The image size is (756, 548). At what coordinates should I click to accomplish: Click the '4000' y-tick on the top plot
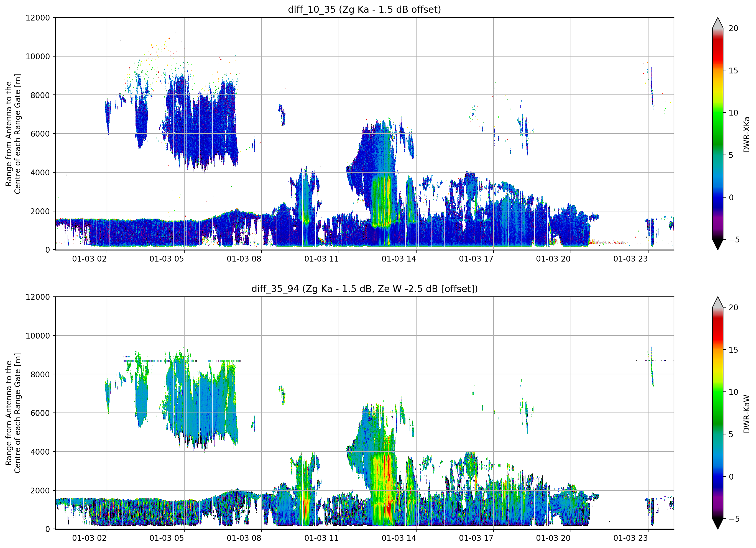[x=40, y=172]
